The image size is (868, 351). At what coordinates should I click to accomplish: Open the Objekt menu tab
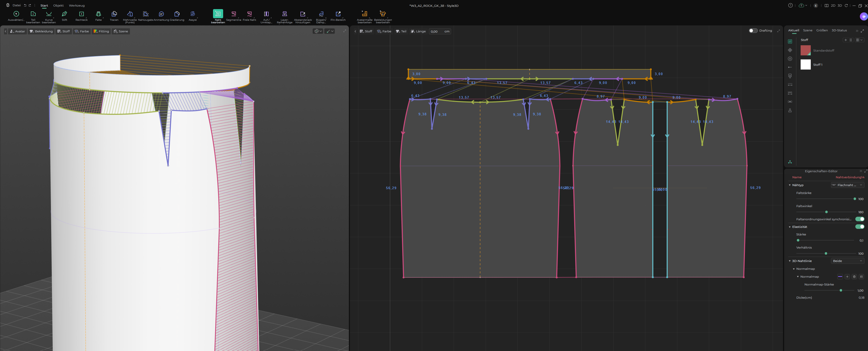58,5
